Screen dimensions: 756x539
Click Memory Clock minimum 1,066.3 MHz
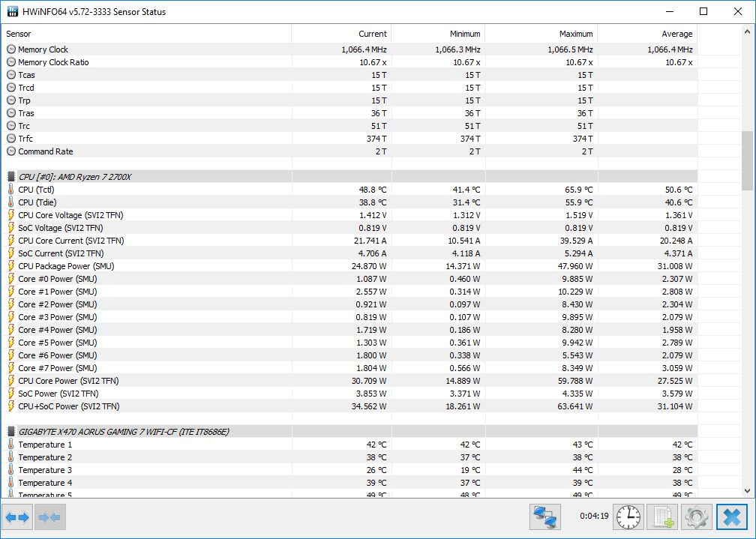click(457, 49)
